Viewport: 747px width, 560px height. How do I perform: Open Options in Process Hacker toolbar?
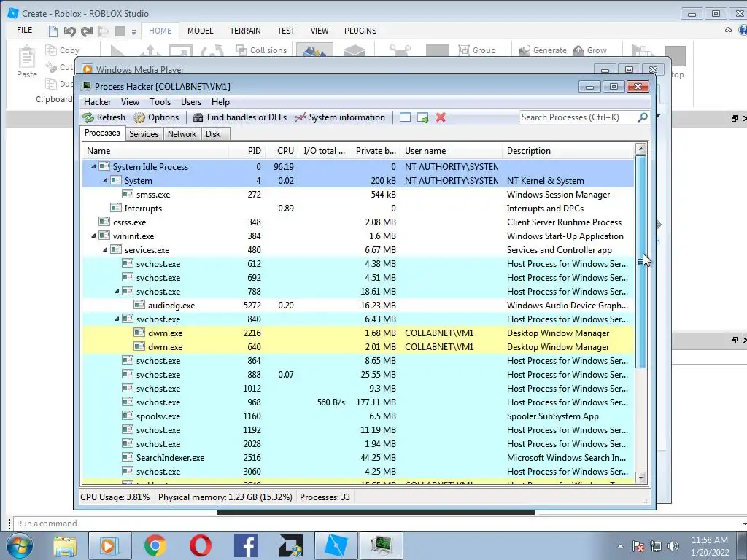tap(156, 117)
